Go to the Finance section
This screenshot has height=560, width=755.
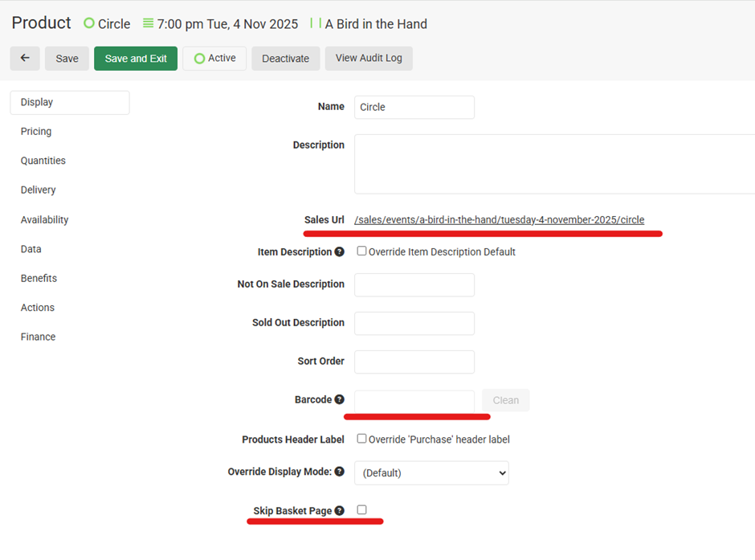[38, 337]
